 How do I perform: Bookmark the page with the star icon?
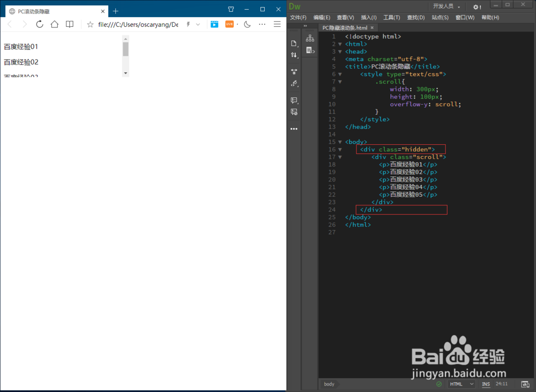click(x=90, y=24)
